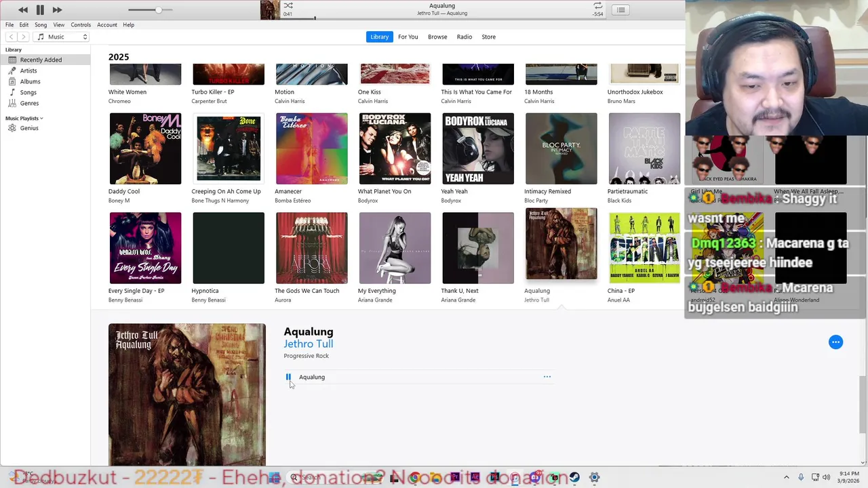Screen dimensions: 868x488
Task: Click the 'One Kiss' album title
Action: [x=370, y=92]
